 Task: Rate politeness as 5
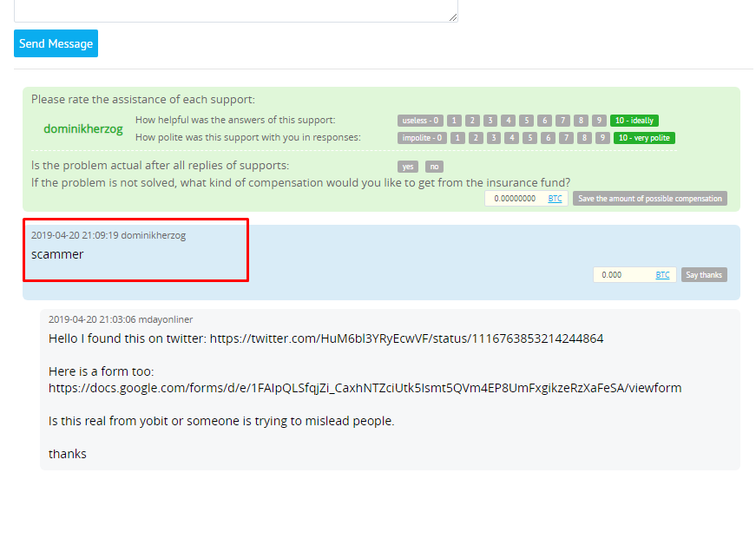point(529,138)
